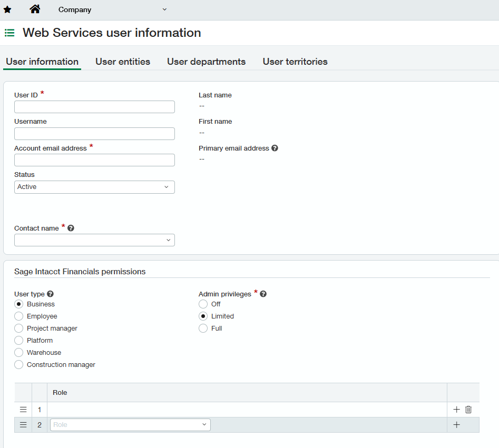Click help icon next to User type

(51, 294)
